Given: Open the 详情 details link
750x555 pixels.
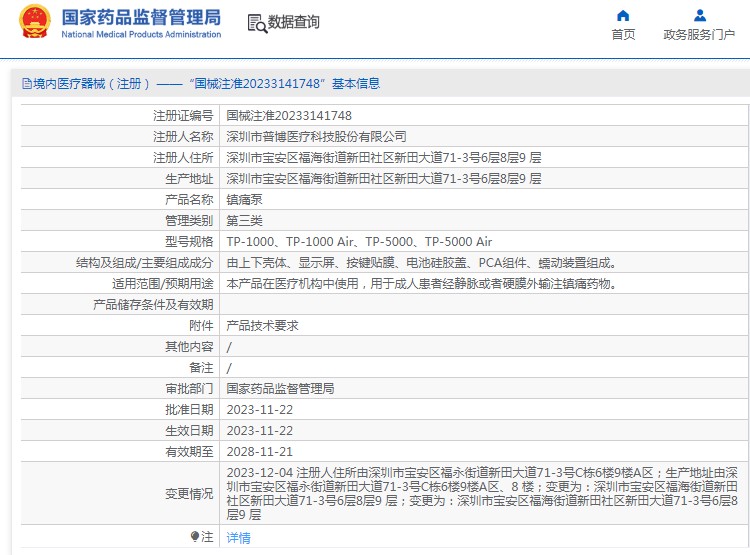Looking at the screenshot, I should click(238, 537).
